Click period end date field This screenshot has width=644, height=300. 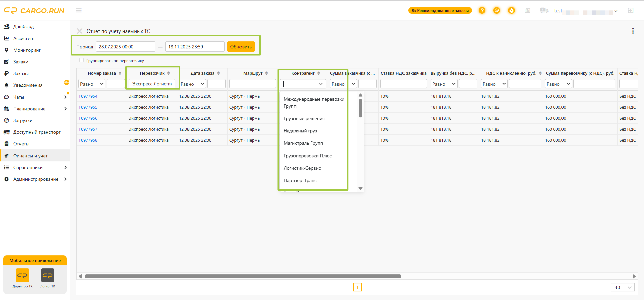(x=195, y=47)
